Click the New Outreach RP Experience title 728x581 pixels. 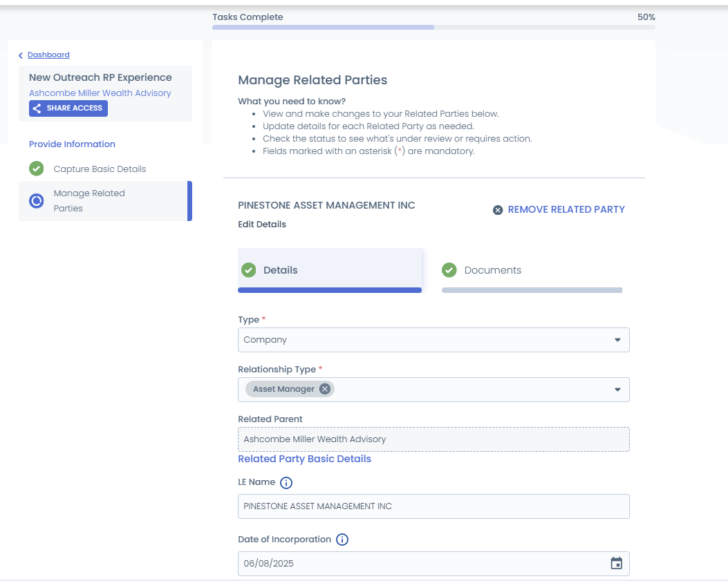(x=100, y=77)
